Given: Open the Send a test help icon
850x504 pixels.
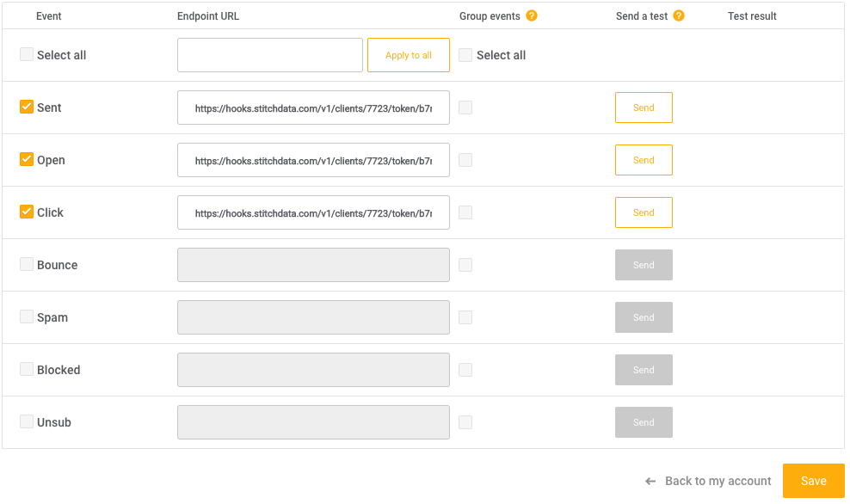Looking at the screenshot, I should 679,15.
